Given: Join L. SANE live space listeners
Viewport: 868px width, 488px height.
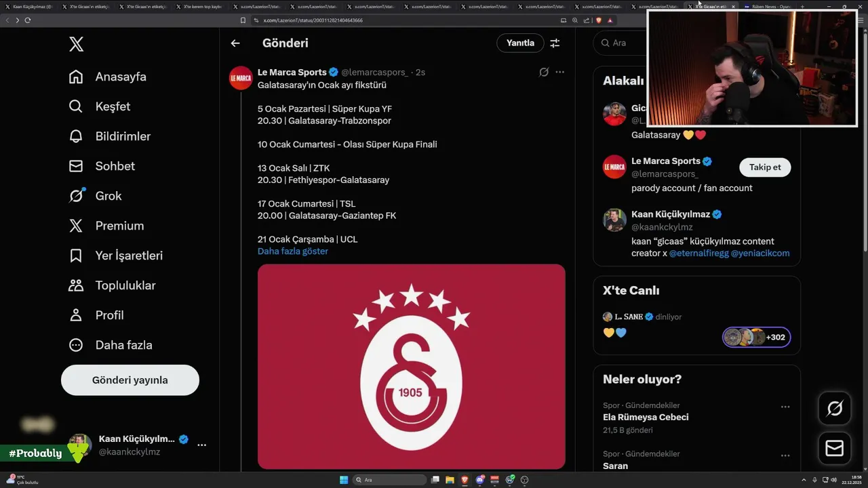Looking at the screenshot, I should click(756, 337).
